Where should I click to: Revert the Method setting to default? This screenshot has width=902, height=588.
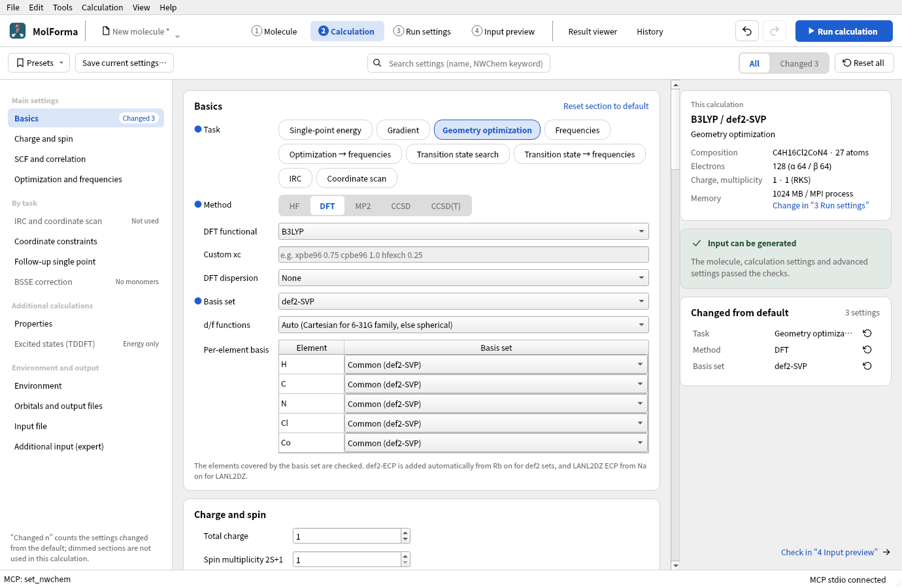(867, 350)
